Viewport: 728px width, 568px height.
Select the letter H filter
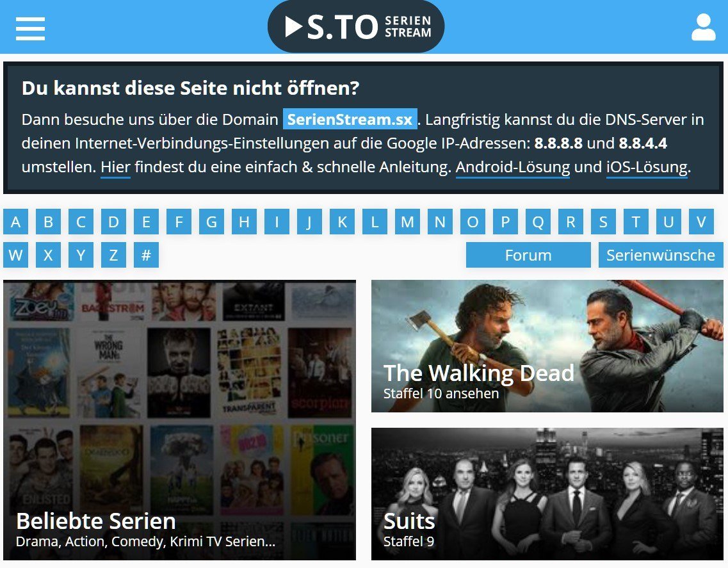click(244, 222)
